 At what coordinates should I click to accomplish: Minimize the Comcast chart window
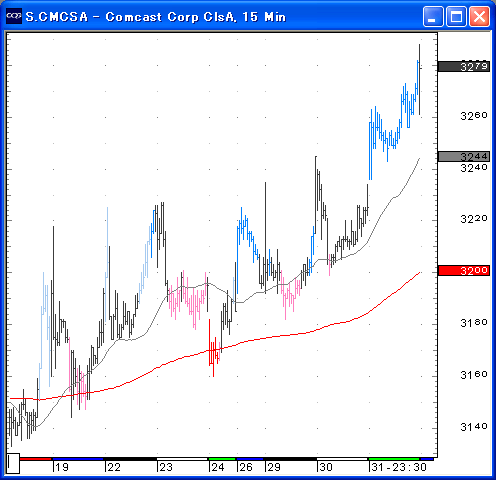[433, 16]
